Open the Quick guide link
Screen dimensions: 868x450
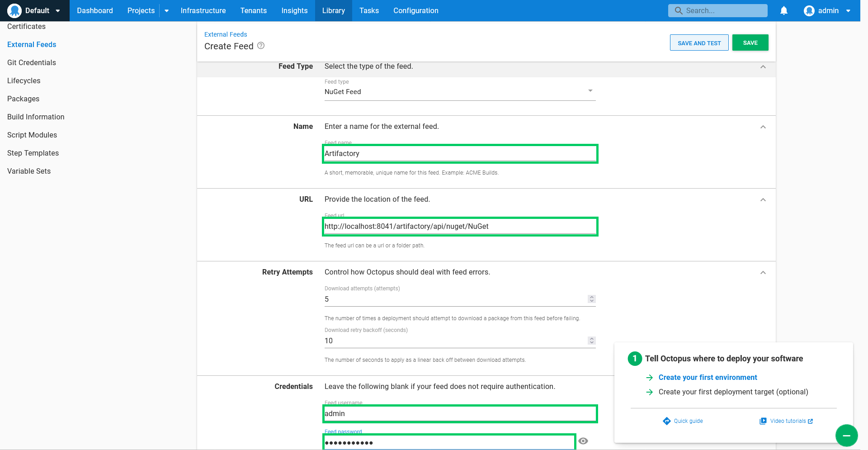tap(688, 421)
